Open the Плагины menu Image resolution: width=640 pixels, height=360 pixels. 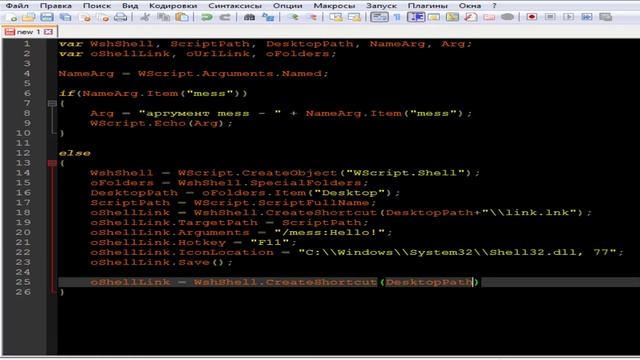click(x=428, y=5)
